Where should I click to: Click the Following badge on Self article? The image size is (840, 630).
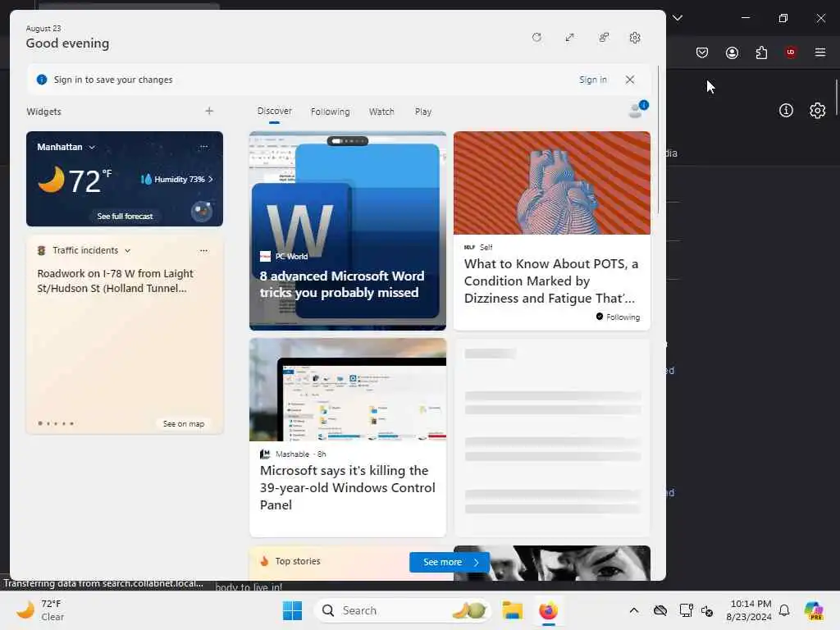click(618, 317)
